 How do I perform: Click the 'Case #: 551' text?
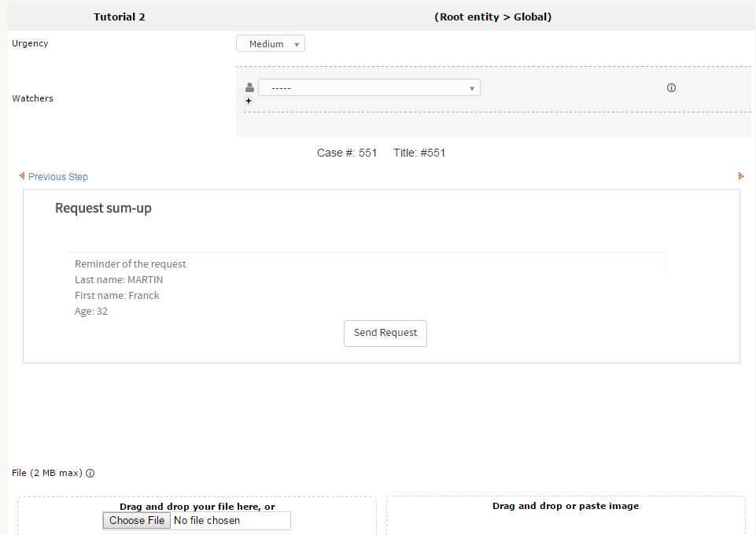(x=347, y=153)
